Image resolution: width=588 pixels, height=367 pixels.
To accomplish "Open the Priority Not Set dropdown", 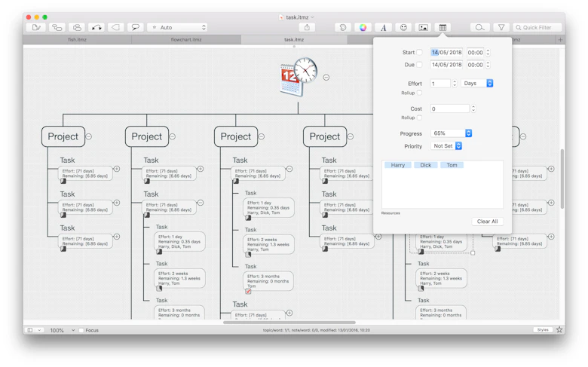I will click(446, 146).
